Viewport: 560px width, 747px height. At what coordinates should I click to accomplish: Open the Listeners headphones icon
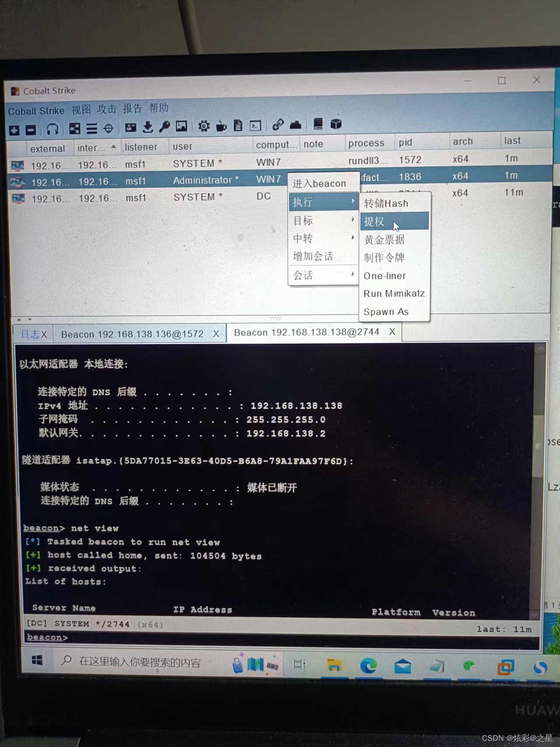(52, 129)
